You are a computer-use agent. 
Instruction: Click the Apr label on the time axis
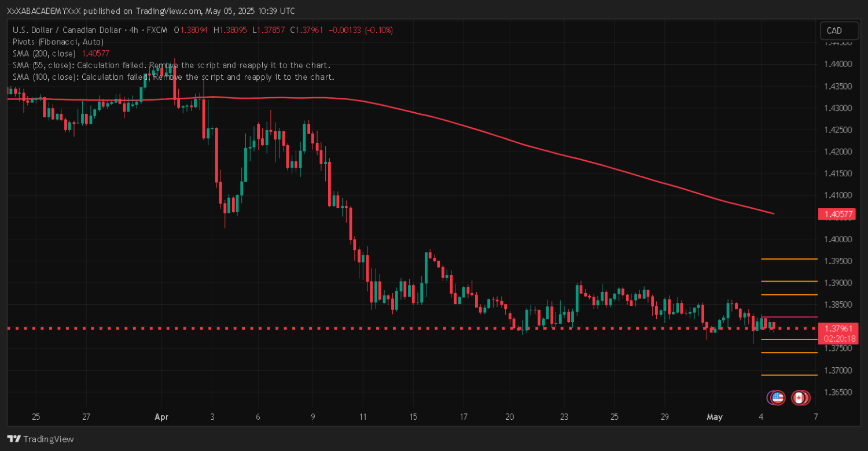[161, 416]
